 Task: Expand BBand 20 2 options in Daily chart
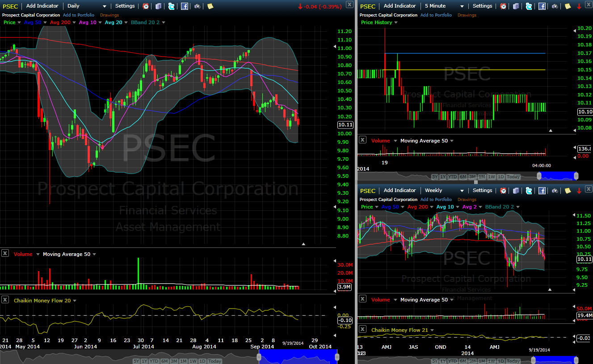[164, 23]
